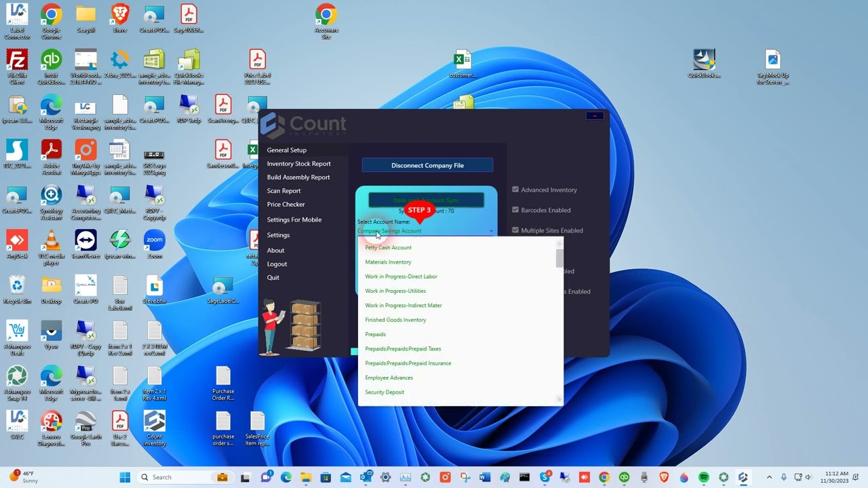The height and width of the screenshot is (488, 868).
Task: Open Settings For Mobile
Action: click(x=294, y=220)
